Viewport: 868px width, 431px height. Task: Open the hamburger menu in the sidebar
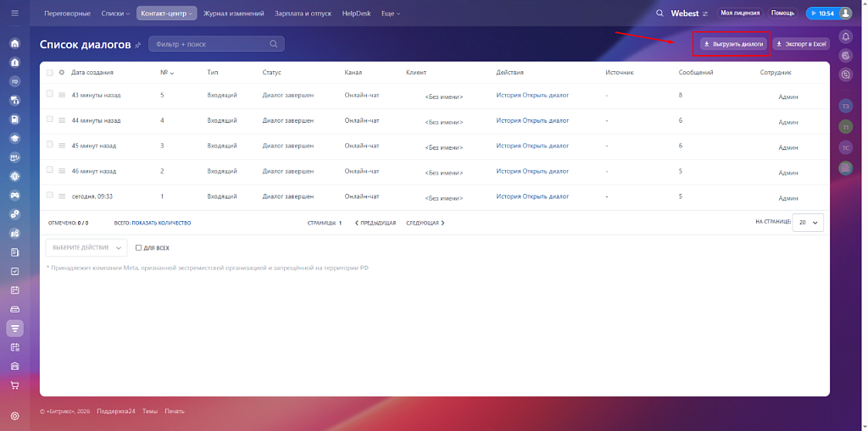14,14
